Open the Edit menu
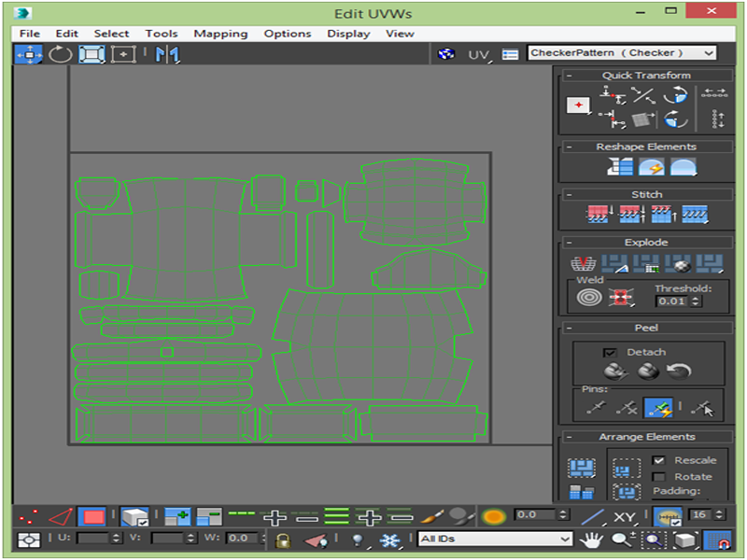Viewport: 747px width, 560px height. 66,34
